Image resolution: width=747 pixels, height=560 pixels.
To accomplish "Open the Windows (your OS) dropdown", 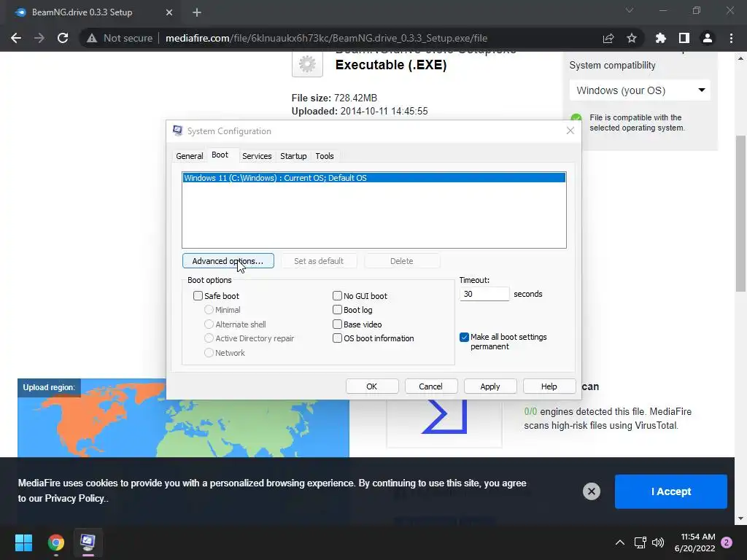I will [x=640, y=90].
